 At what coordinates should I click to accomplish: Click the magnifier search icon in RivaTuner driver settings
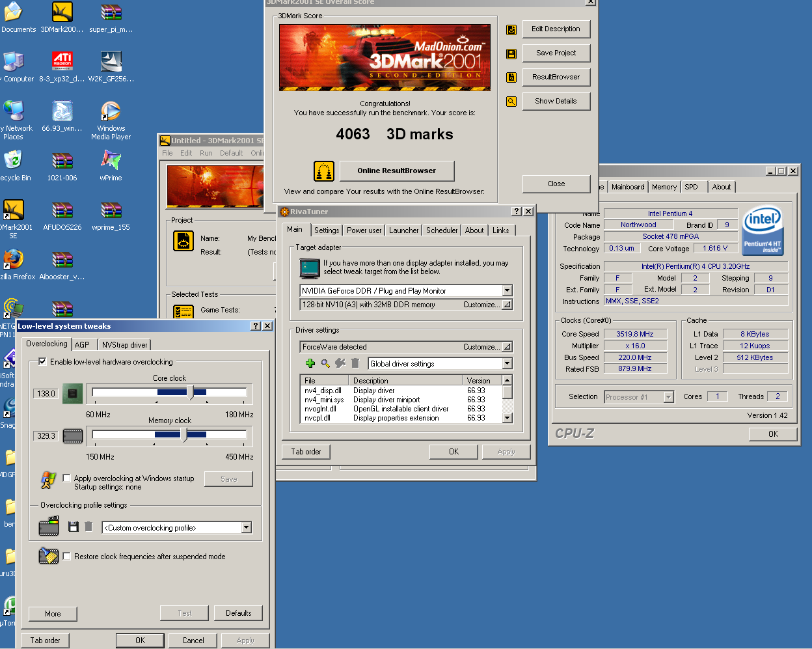(325, 363)
